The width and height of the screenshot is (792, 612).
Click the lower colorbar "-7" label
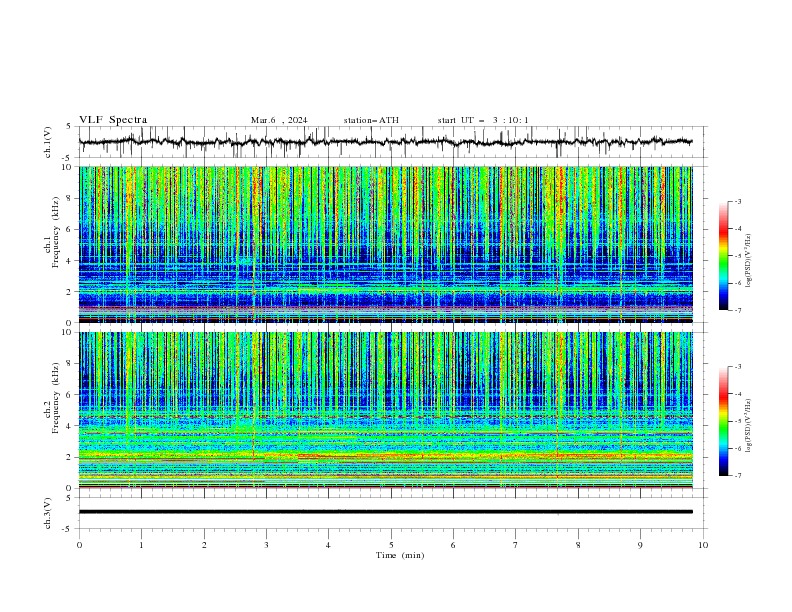737,475
